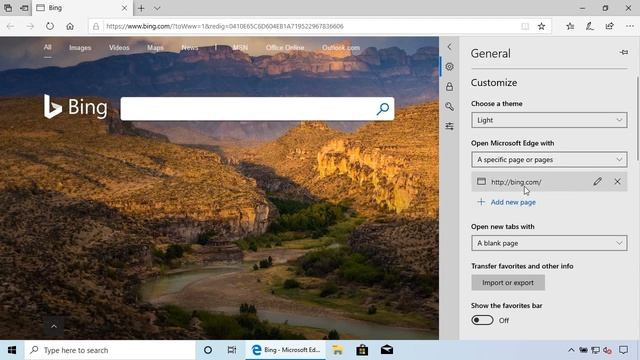Open Outlook.com link on Bing
The image size is (640, 360).
click(341, 48)
